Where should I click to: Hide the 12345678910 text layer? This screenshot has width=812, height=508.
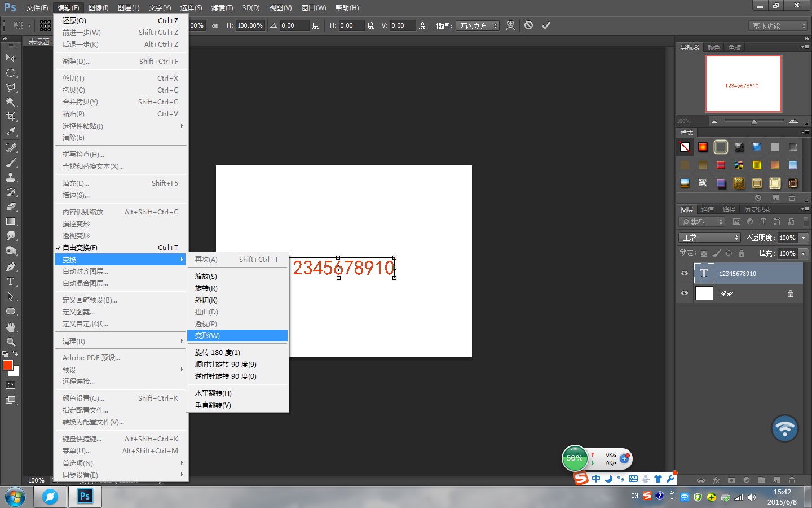point(685,274)
